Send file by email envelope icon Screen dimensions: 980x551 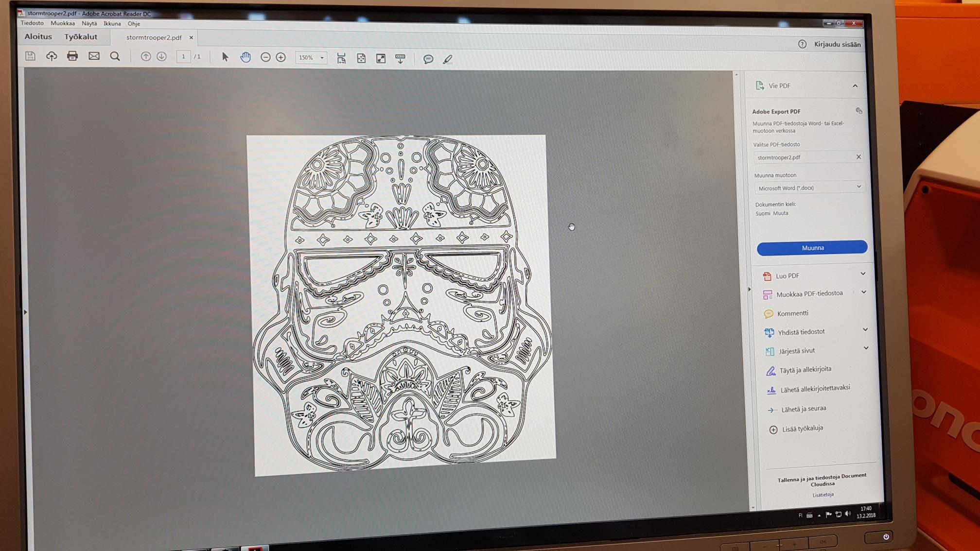tap(94, 56)
